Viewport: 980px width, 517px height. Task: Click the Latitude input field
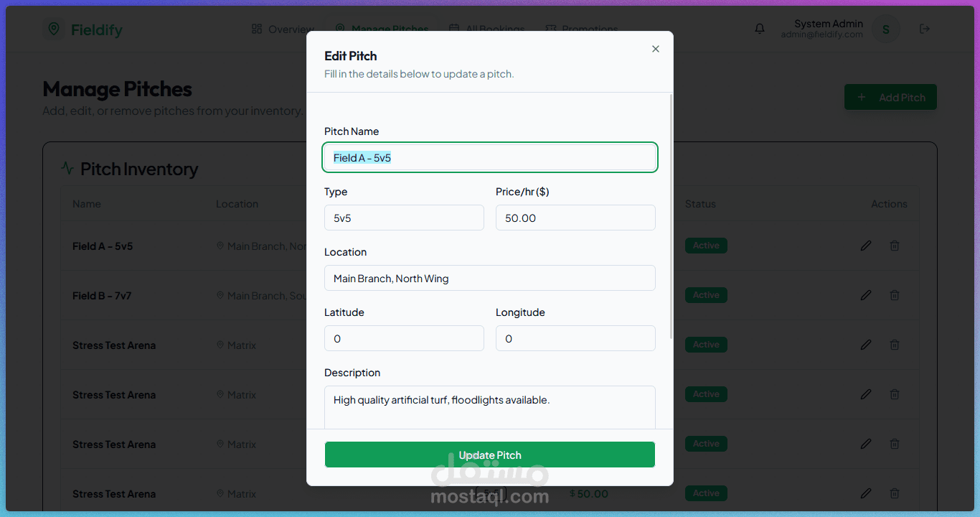point(404,338)
